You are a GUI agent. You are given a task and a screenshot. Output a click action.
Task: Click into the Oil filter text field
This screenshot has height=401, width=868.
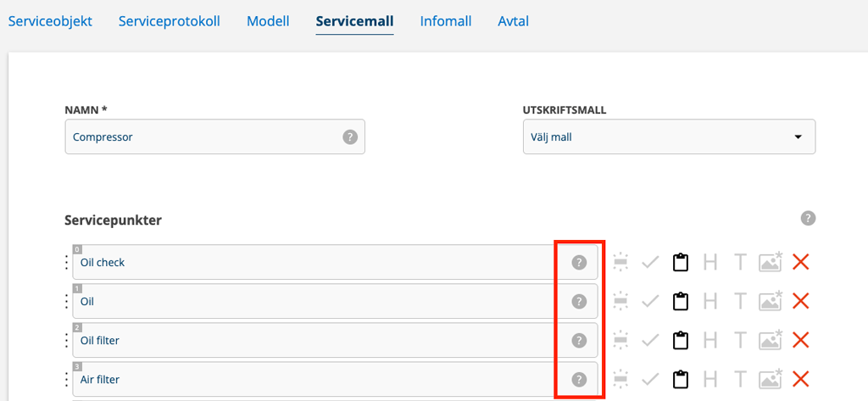click(x=314, y=340)
